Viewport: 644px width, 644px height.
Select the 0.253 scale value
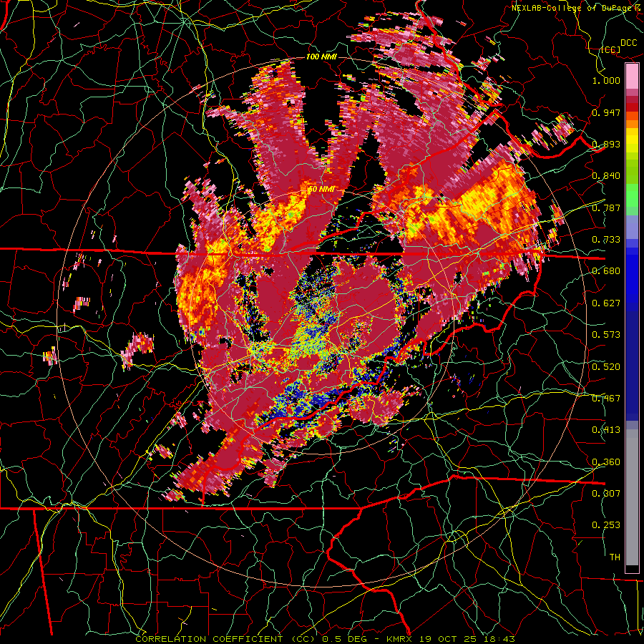pyautogui.click(x=606, y=525)
